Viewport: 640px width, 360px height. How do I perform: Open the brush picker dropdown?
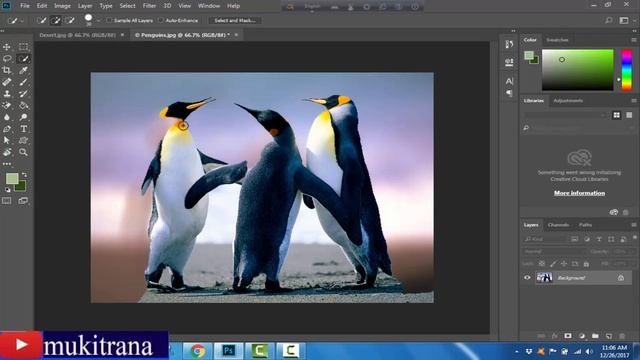pos(98,20)
